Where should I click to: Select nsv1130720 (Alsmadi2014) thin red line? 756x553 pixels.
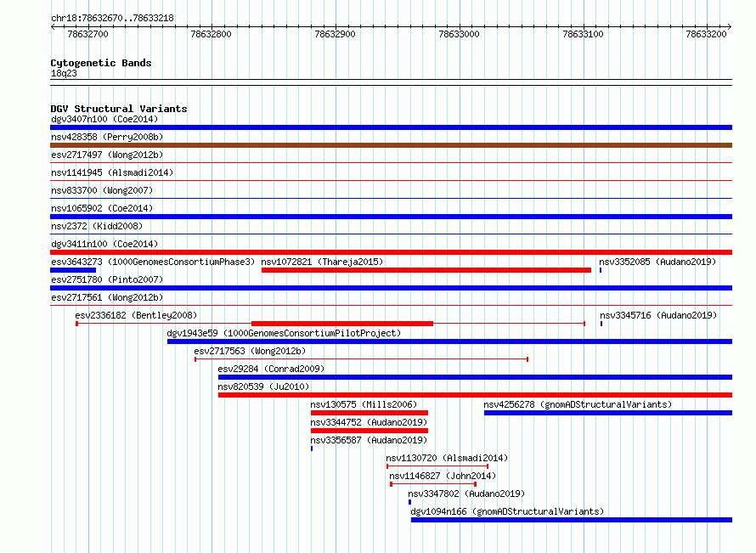[x=437, y=466]
